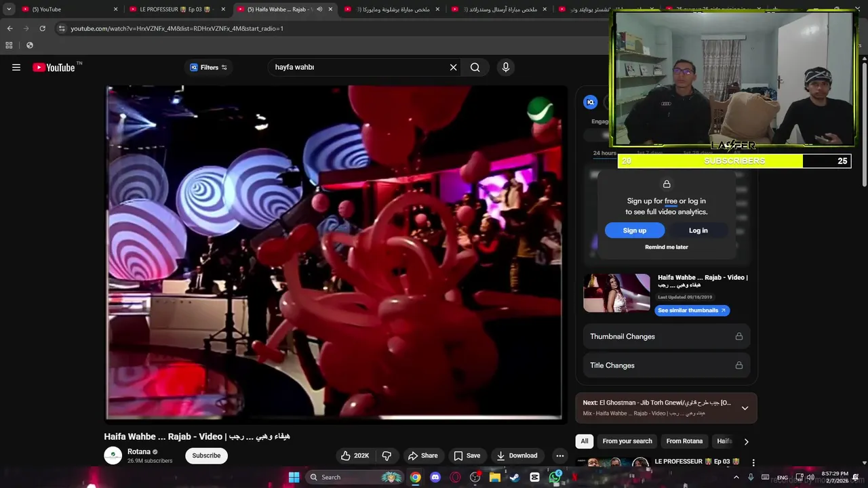This screenshot has height=488, width=868.
Task: Open File Explorer from taskbar
Action: pos(495,477)
